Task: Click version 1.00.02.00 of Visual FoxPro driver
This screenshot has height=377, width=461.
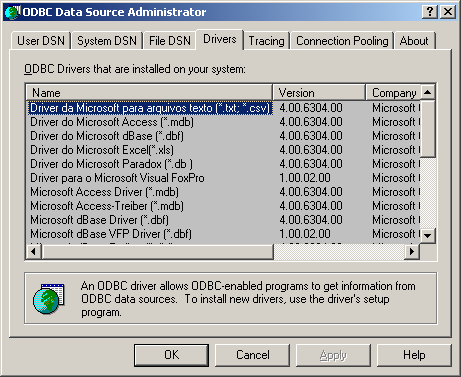Action: tap(305, 178)
